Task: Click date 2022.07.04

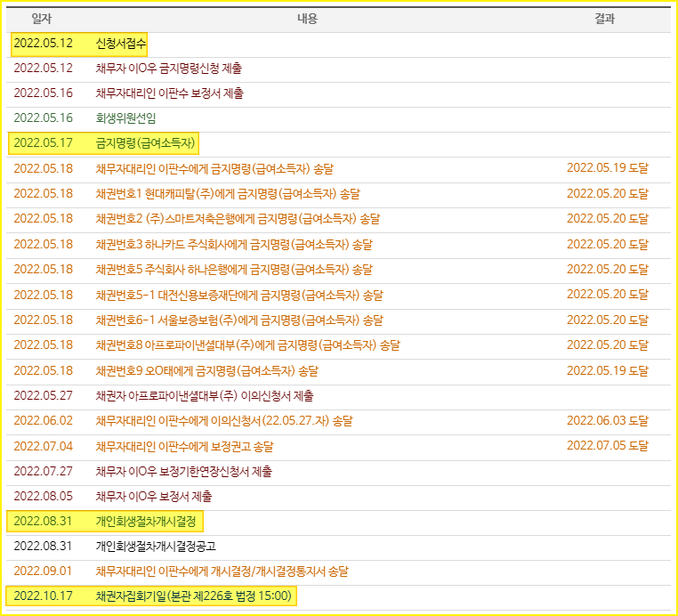Action: point(44,447)
